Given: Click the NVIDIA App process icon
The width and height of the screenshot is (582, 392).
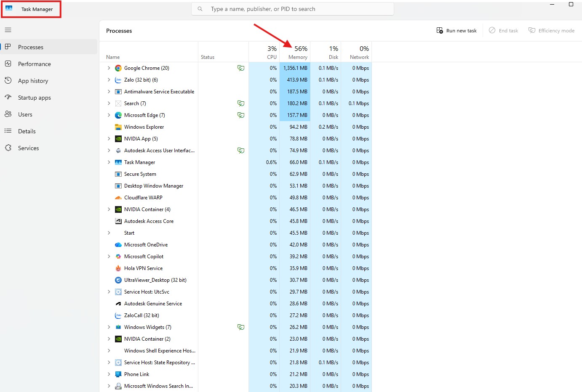Looking at the screenshot, I should click(118, 139).
